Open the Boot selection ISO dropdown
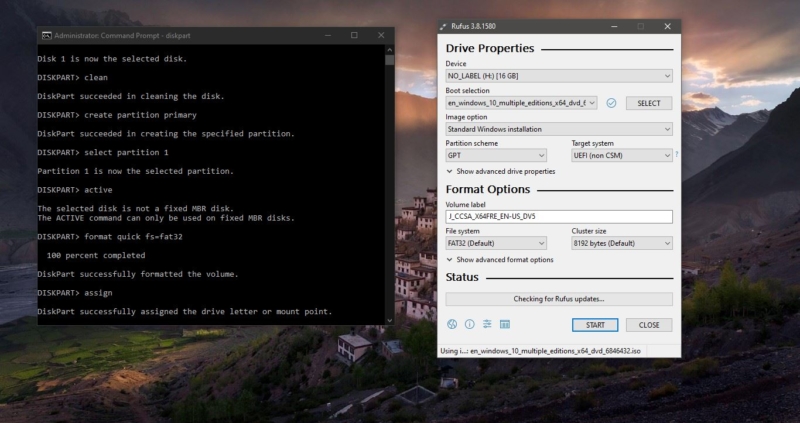 [x=521, y=103]
